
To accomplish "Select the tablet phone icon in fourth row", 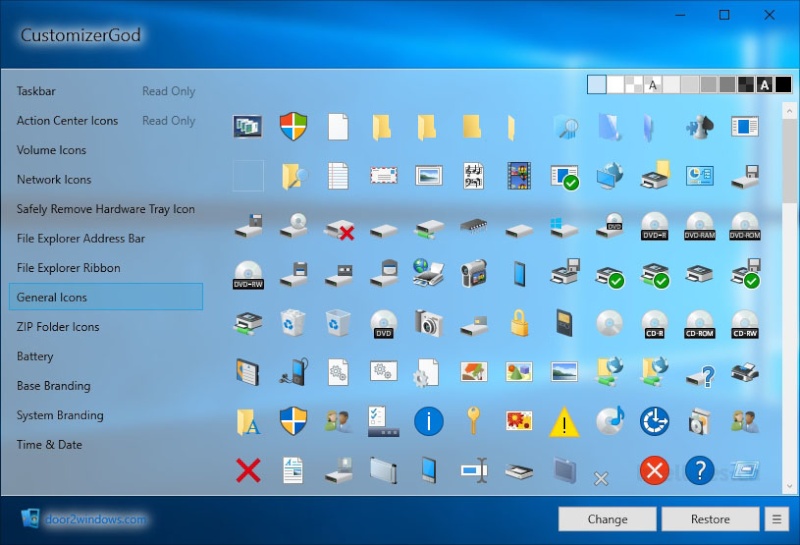I will click(519, 274).
